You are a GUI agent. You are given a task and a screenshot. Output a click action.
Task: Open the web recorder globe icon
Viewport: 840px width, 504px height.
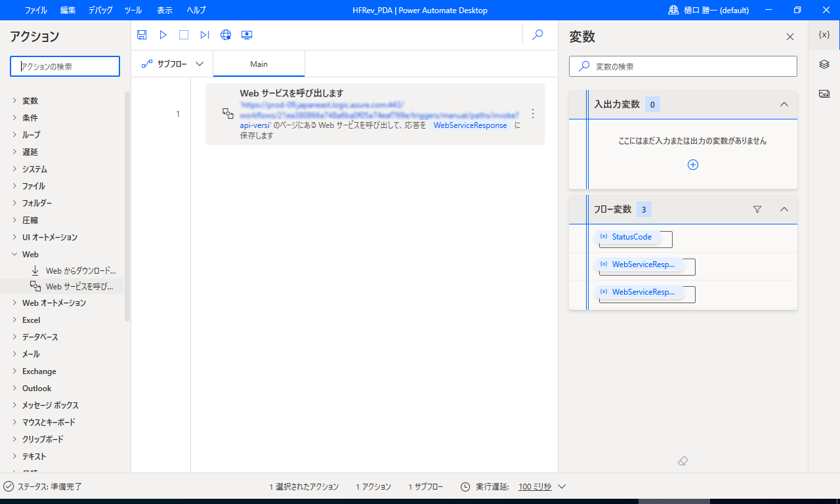[x=226, y=35]
